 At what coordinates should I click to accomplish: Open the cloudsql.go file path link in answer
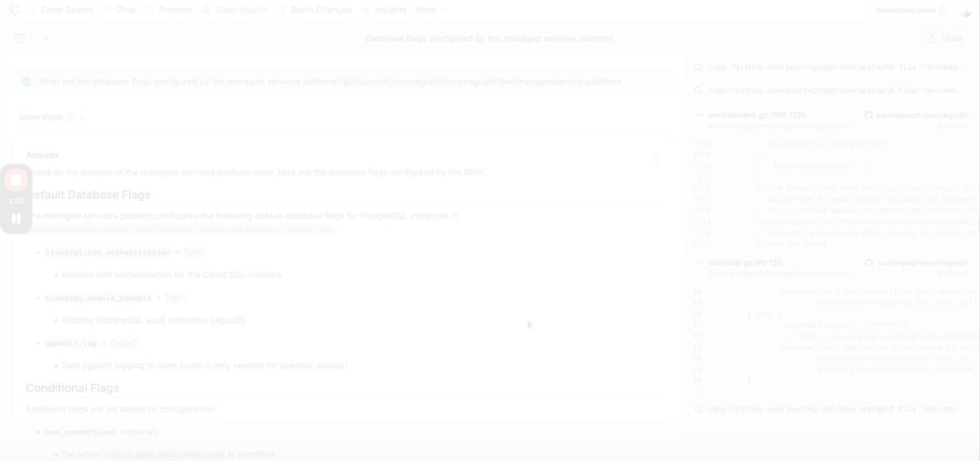(178, 230)
